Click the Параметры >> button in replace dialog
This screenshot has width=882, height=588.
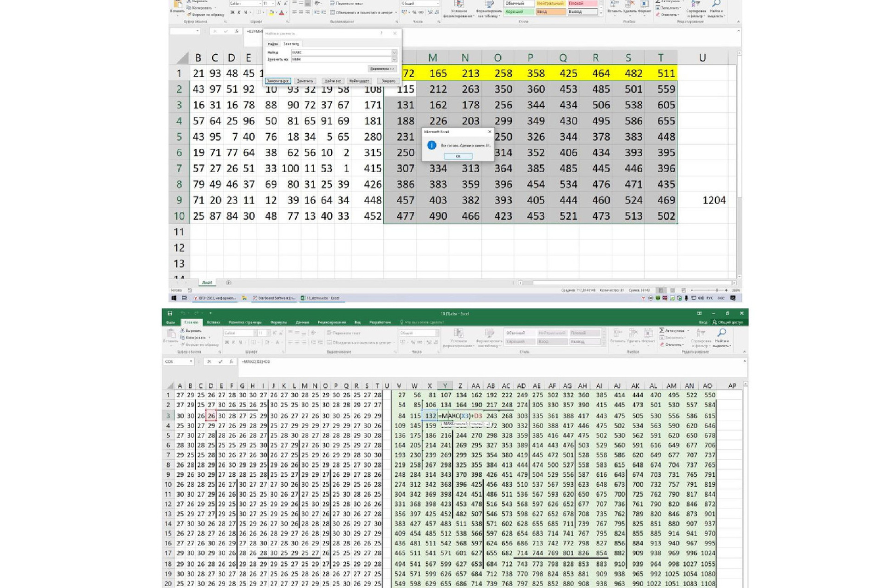[382, 69]
